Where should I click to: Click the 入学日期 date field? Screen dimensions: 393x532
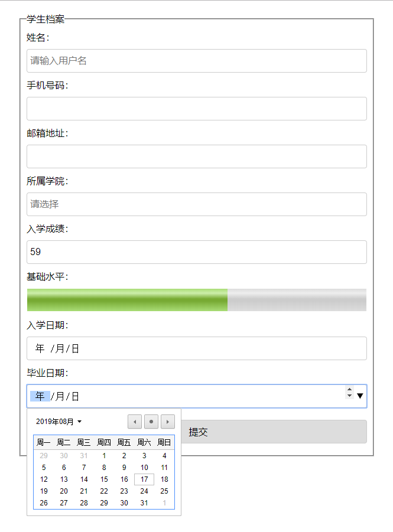196,348
